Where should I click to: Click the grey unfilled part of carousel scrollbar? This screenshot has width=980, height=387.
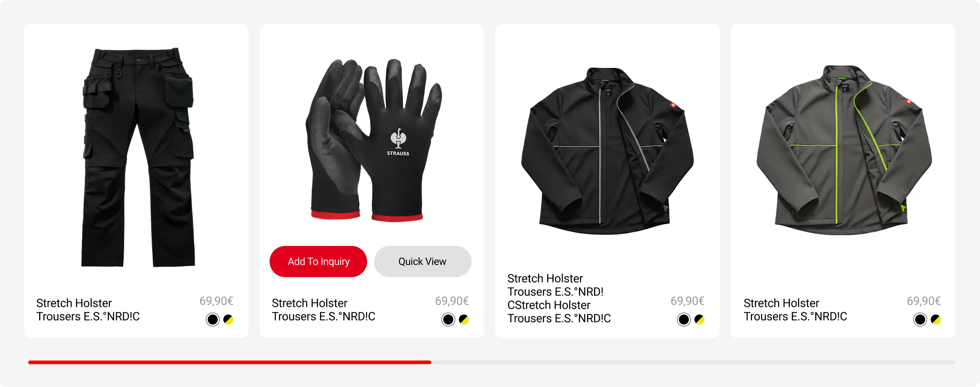[693, 362]
